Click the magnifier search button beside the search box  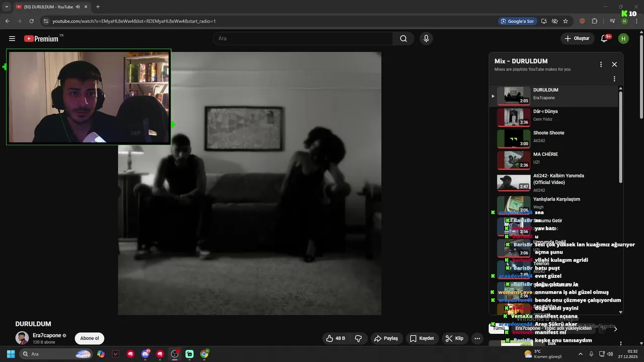[404, 39]
